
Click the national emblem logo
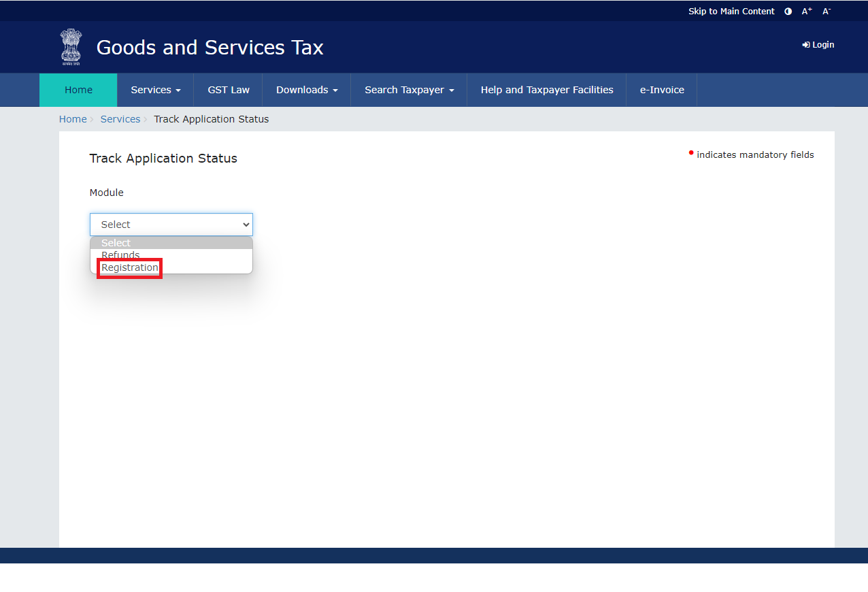(70, 47)
